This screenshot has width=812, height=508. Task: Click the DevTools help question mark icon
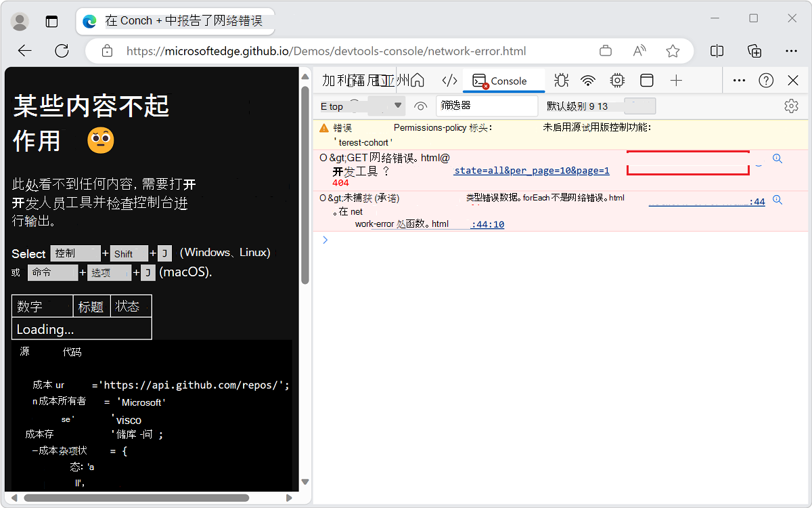[x=766, y=80]
